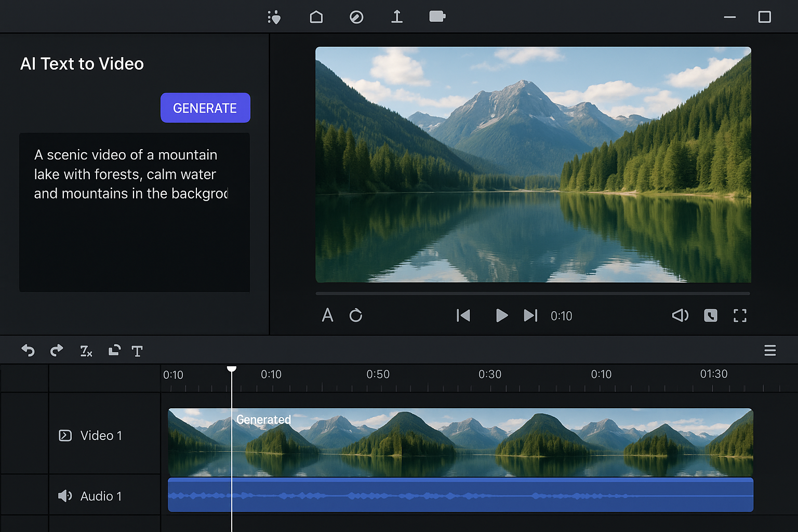798x532 pixels.
Task: Enter fullscreen preview mode
Action: 740,315
